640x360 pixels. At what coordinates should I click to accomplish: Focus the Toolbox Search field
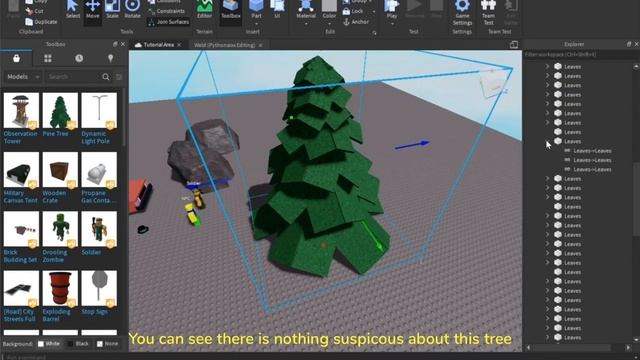73,77
